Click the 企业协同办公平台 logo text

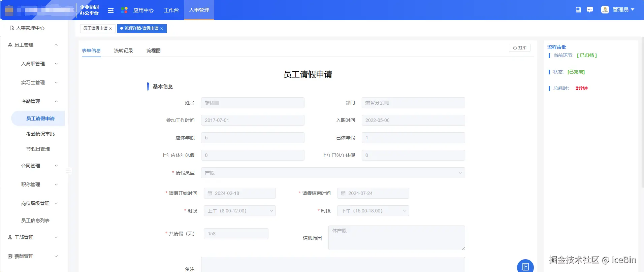pyautogui.click(x=89, y=10)
